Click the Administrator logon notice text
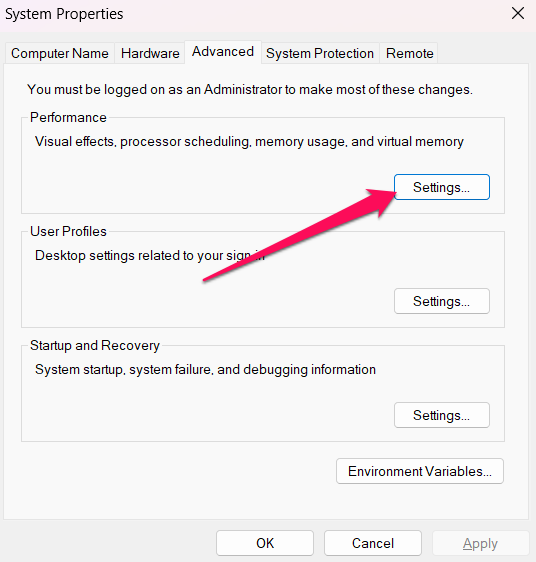536x562 pixels. [x=250, y=90]
